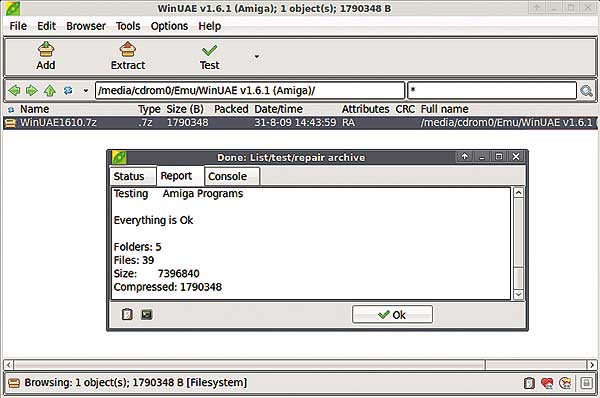Click the dialog's stay-on-top arrow button
600x398 pixels.
click(465, 157)
